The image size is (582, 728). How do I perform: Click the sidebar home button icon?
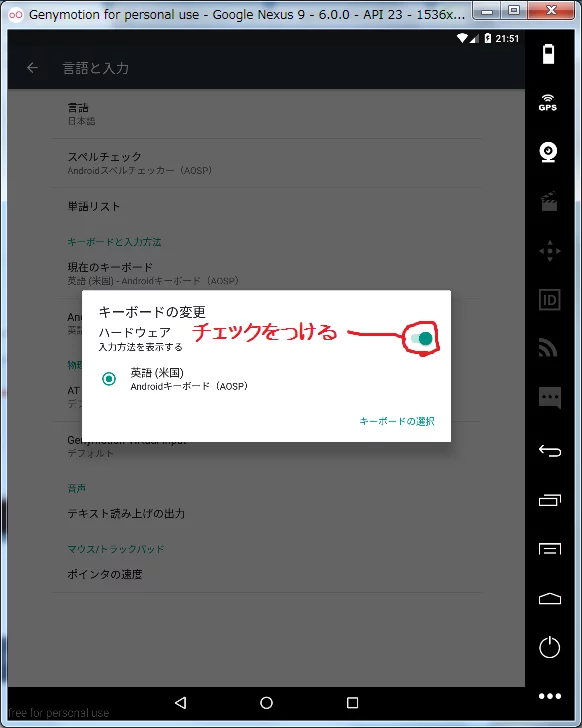click(x=550, y=599)
